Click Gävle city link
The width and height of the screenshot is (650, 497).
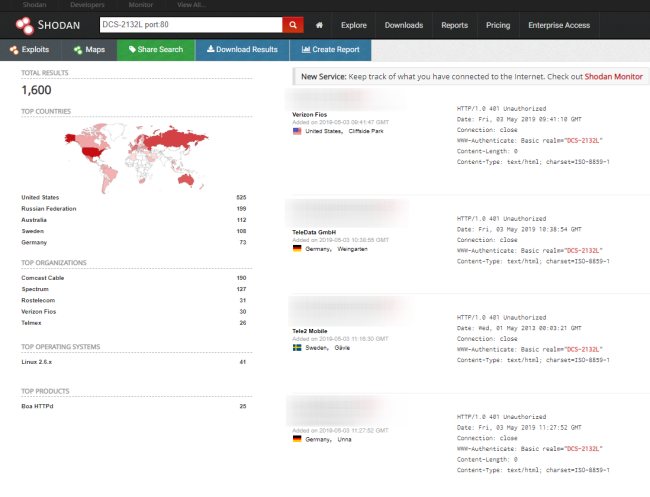point(342,347)
